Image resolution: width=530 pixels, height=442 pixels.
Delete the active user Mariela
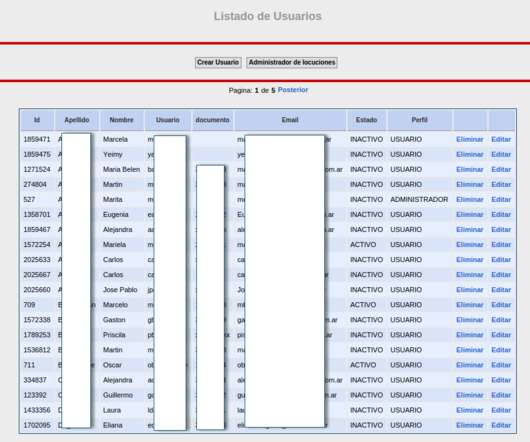point(469,245)
